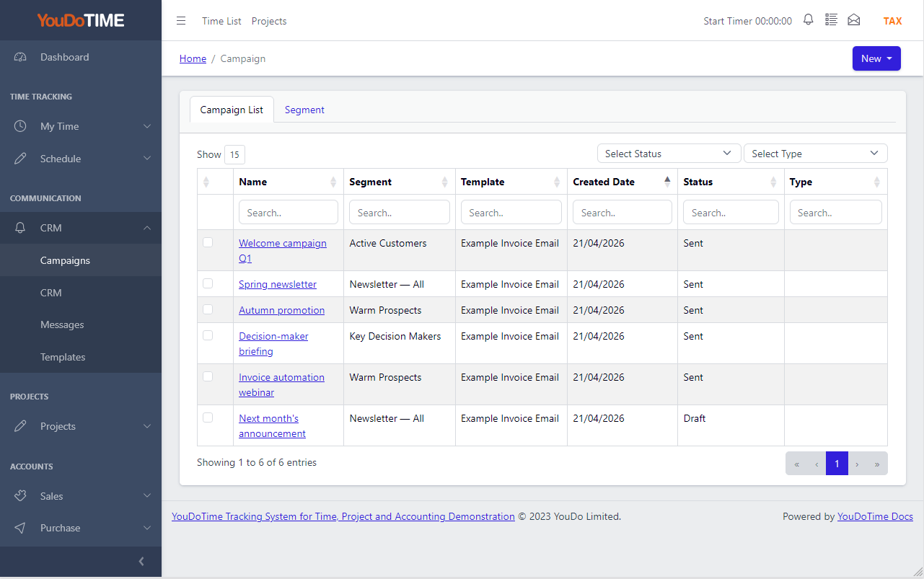This screenshot has height=579, width=924.
Task: Click the Name column sort icon
Action: point(333,182)
